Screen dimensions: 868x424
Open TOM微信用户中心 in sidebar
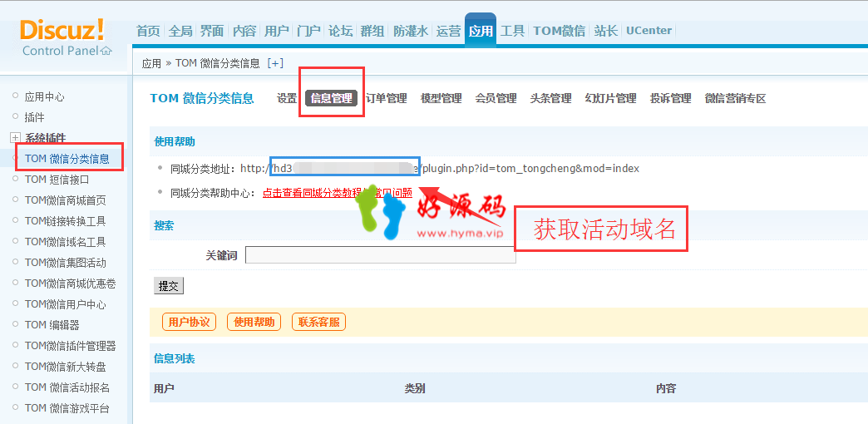point(66,304)
